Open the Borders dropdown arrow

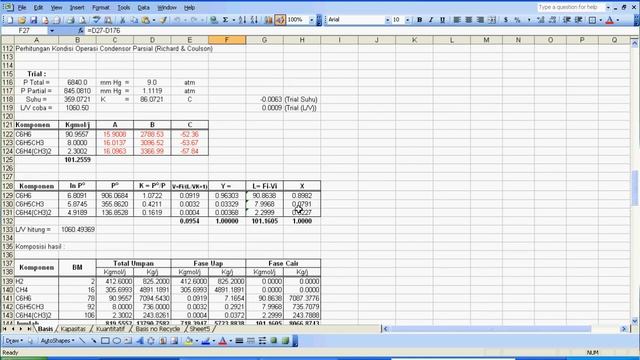600,20
